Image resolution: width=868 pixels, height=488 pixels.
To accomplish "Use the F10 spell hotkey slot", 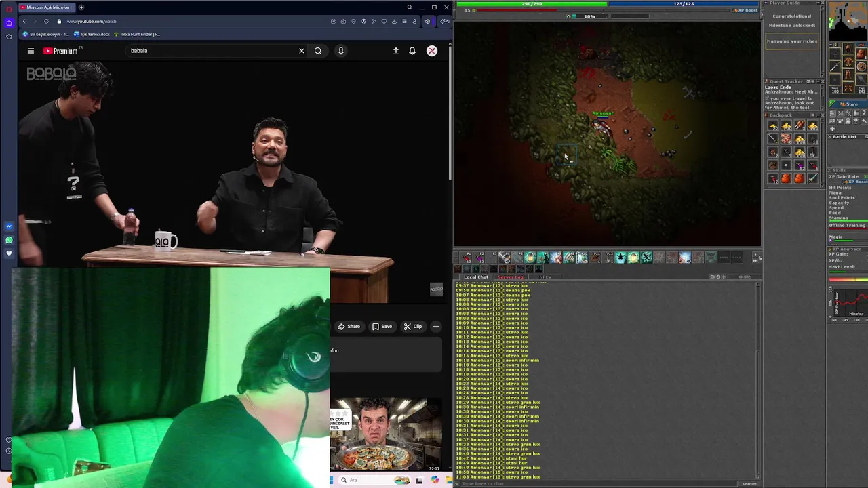I will 582,258.
